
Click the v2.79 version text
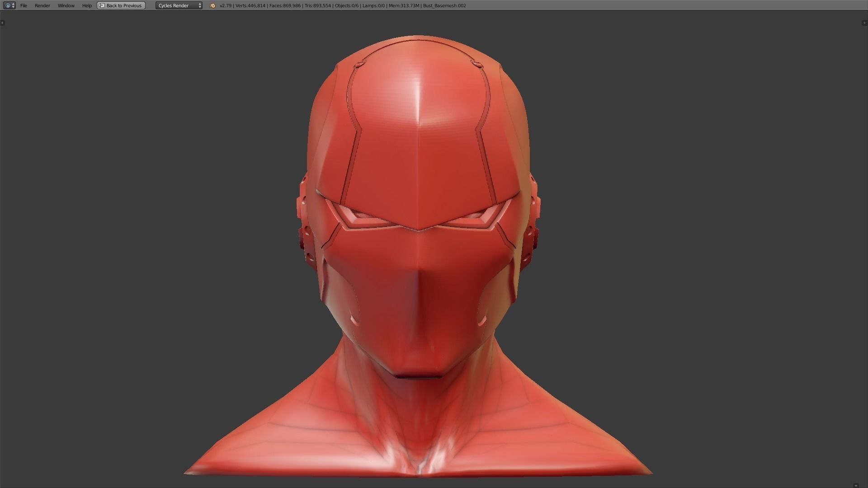pos(225,6)
